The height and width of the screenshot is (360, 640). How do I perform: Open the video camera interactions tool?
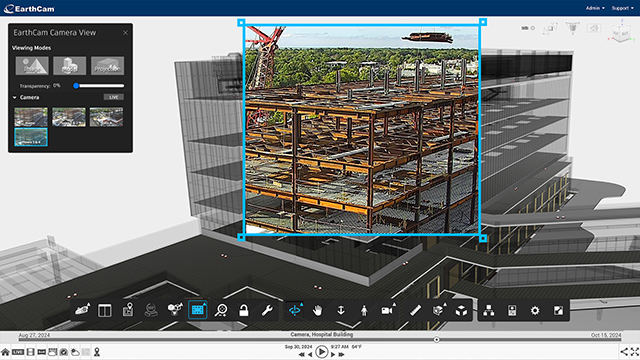pyautogui.click(x=388, y=311)
